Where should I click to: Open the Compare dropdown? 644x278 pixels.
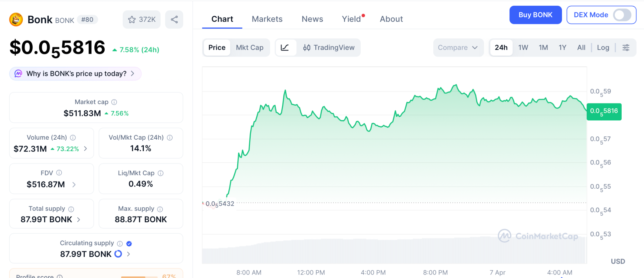coord(458,47)
